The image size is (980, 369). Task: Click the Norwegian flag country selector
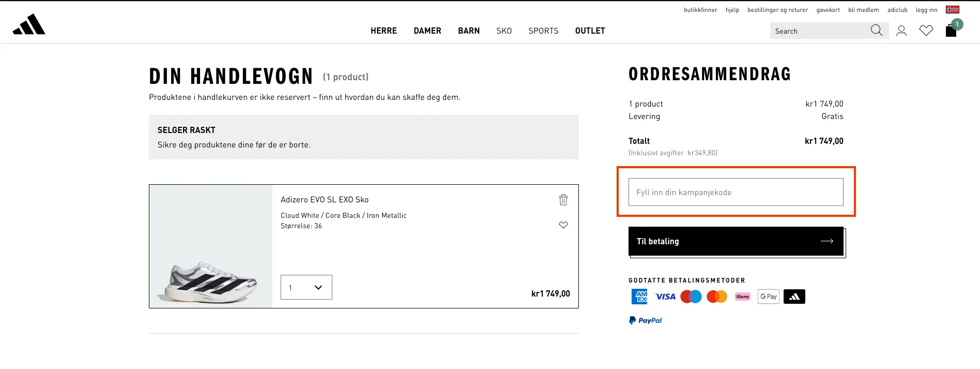click(x=954, y=9)
